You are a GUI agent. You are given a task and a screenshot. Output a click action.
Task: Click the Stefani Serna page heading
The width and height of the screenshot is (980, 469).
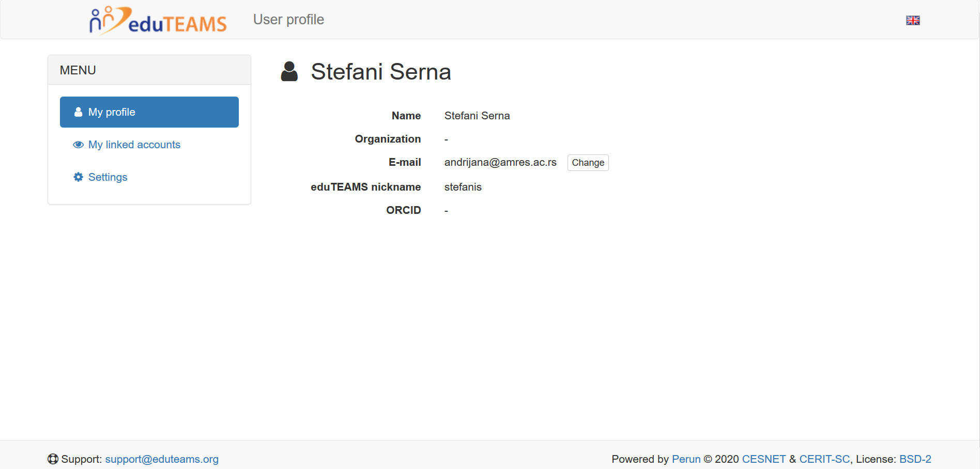pos(381,72)
